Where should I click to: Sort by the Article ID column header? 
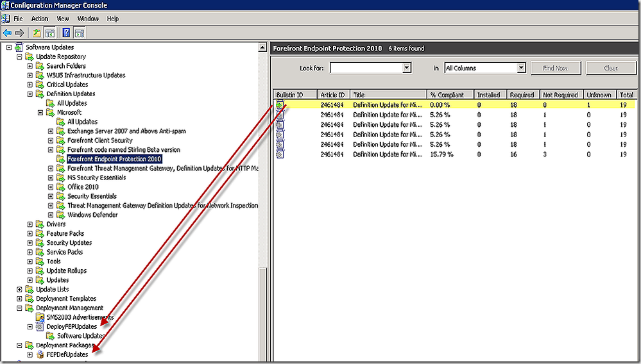coord(334,95)
